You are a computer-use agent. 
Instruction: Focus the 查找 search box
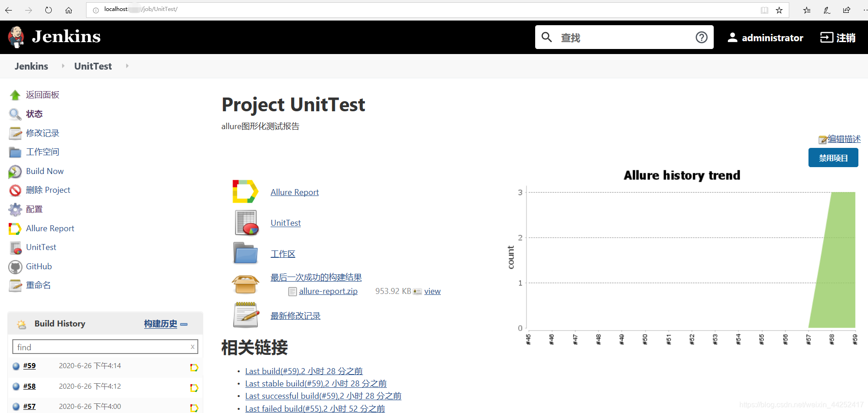[x=624, y=38]
